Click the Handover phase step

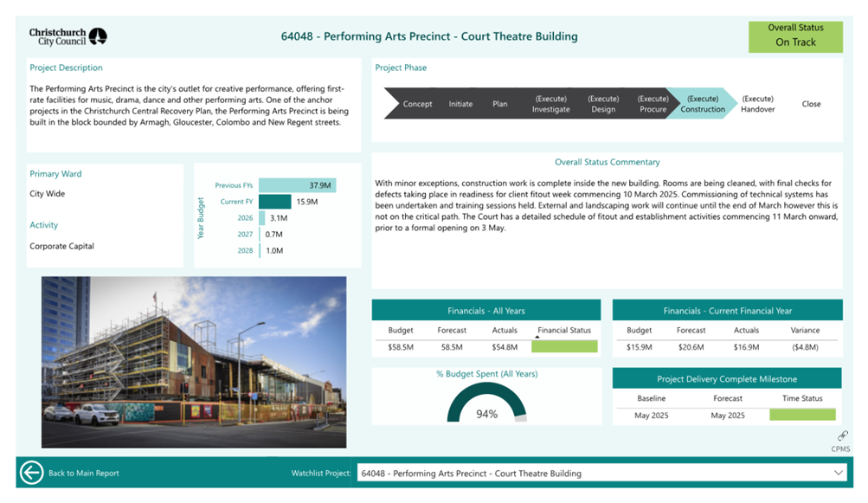point(757,104)
